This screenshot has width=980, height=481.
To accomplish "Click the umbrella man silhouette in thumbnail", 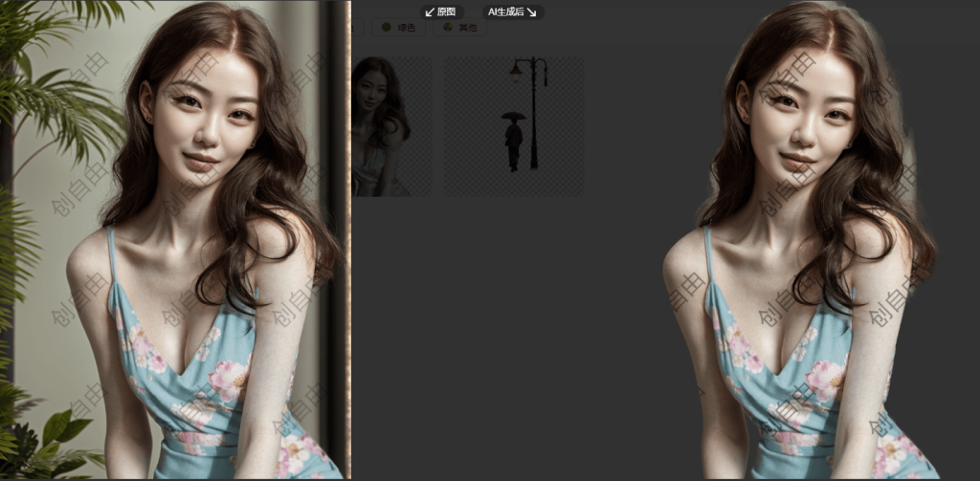I will (x=514, y=140).
